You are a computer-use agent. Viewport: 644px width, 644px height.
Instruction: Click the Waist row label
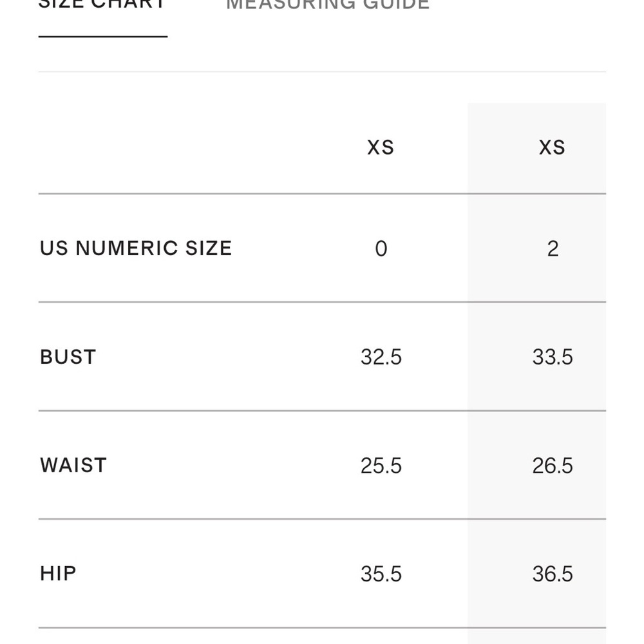[x=73, y=465]
